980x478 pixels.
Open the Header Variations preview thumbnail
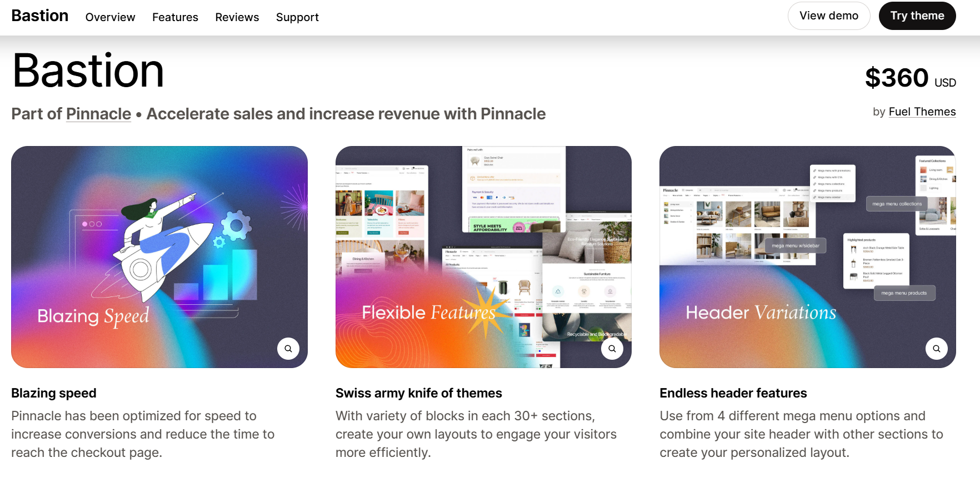pyautogui.click(x=808, y=257)
